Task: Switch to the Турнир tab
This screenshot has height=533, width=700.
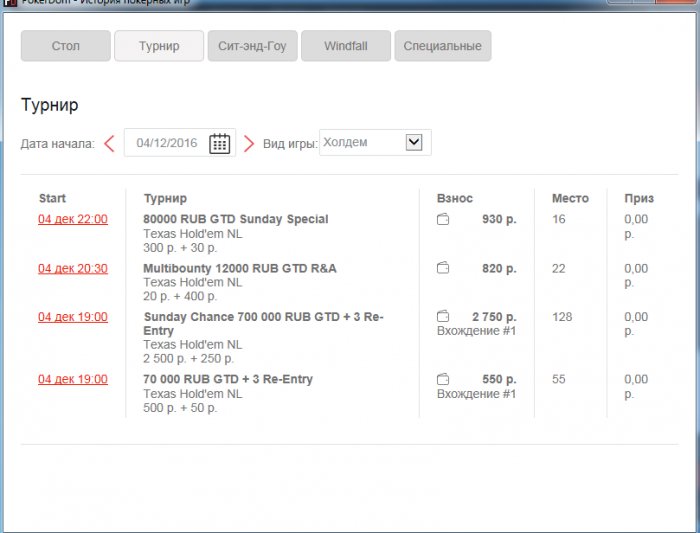Action: tap(159, 46)
